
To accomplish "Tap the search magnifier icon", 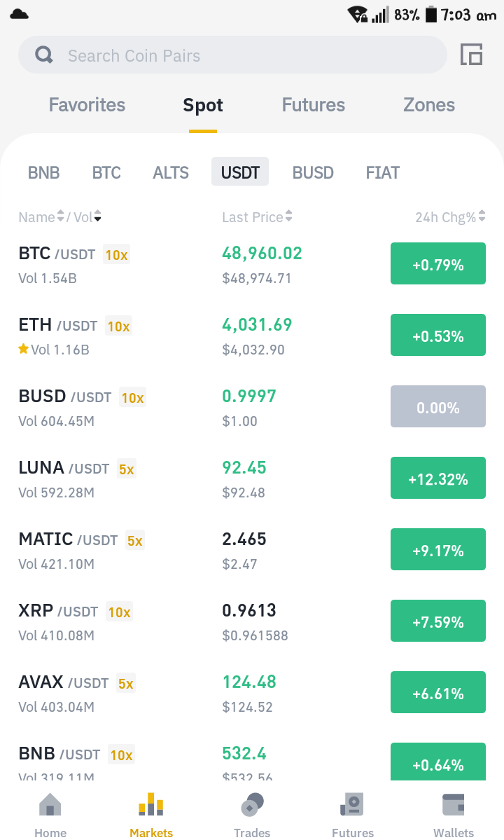I will click(x=44, y=55).
